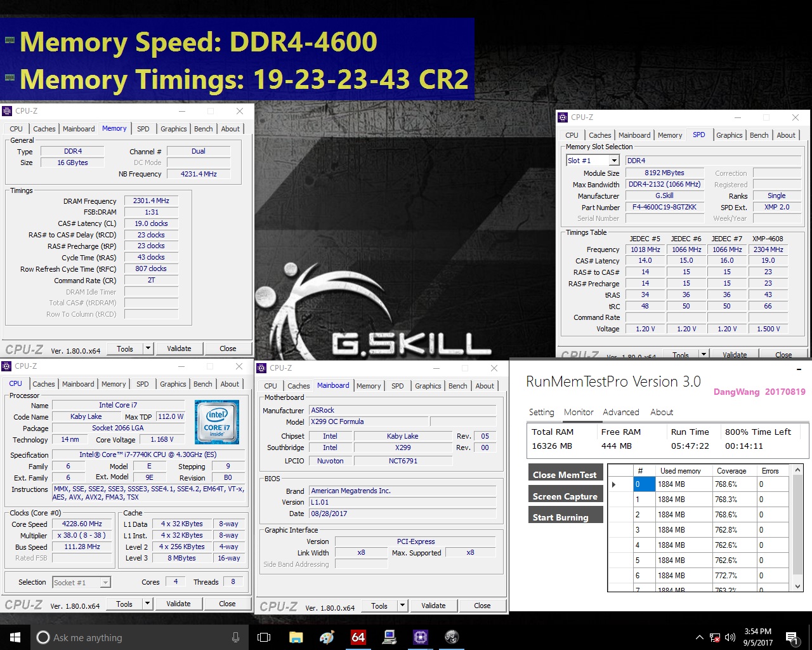The height and width of the screenshot is (650, 812).
Task: Click the Intel Core i7 logo badge
Action: 217,421
